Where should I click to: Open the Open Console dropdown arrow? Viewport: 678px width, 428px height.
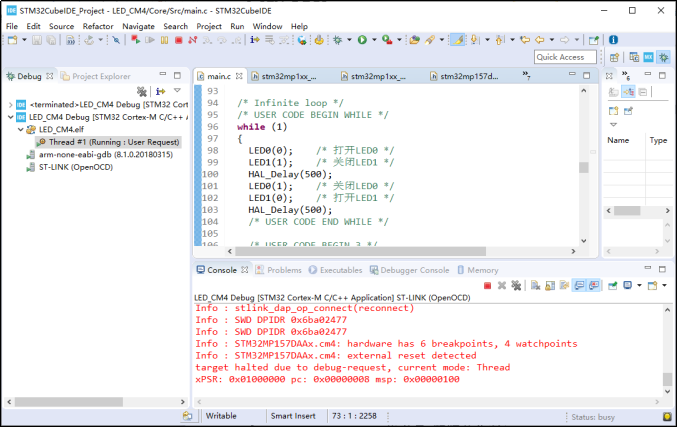pyautogui.click(x=665, y=286)
